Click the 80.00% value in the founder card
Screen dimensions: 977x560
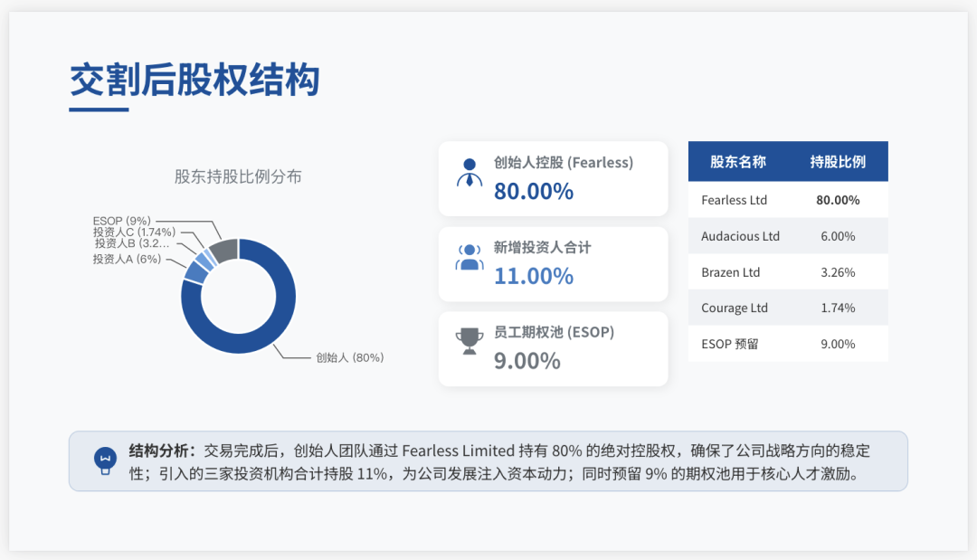(534, 191)
